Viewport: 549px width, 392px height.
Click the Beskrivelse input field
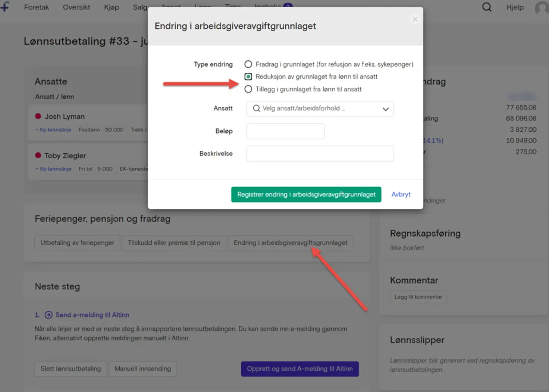[320, 153]
